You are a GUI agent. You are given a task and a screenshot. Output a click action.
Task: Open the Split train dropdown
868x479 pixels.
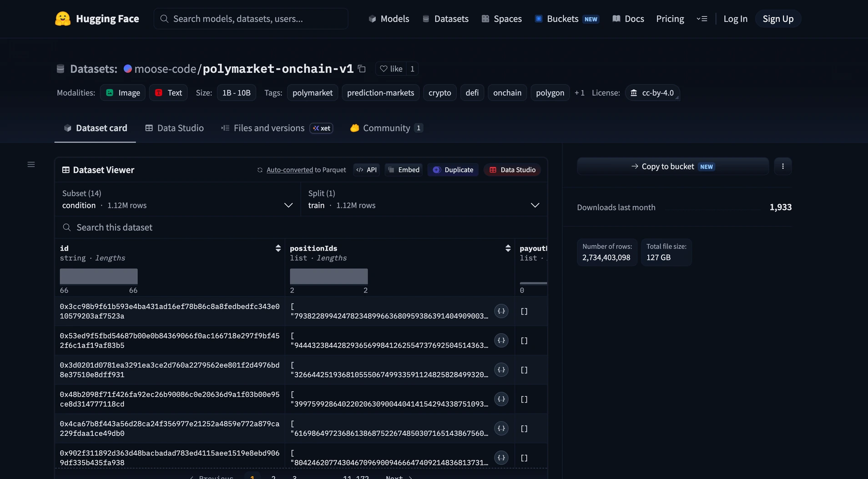(424, 199)
